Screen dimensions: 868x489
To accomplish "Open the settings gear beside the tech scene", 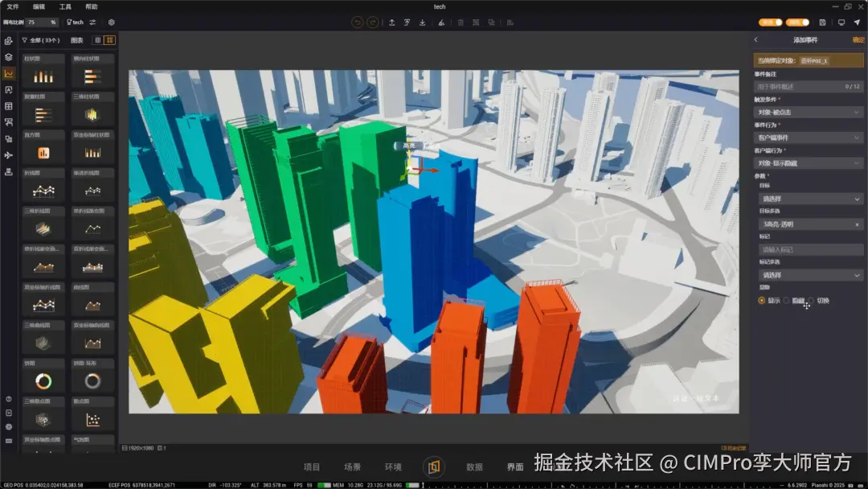I will point(111,23).
